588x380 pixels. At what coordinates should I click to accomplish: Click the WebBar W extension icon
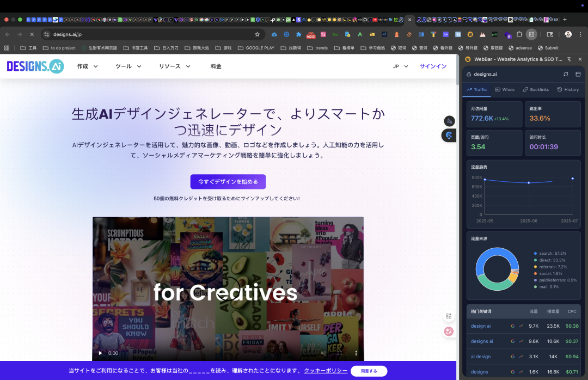pyautogui.click(x=470, y=34)
